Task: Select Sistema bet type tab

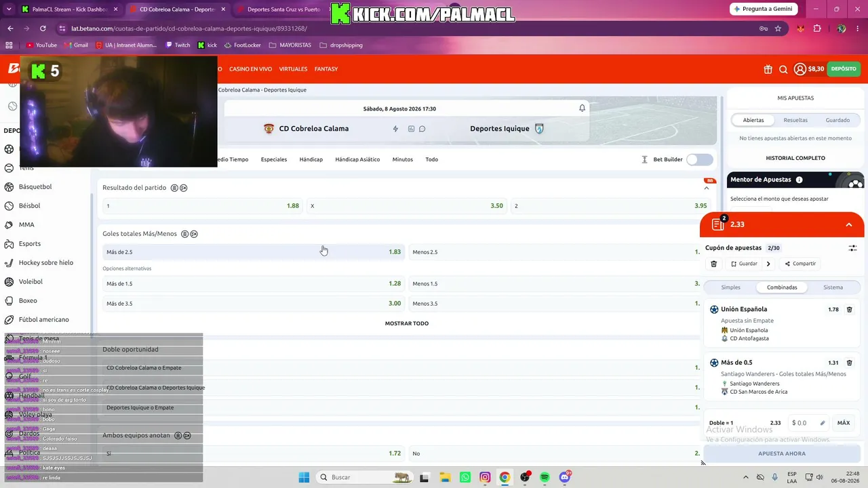Action: (x=833, y=287)
